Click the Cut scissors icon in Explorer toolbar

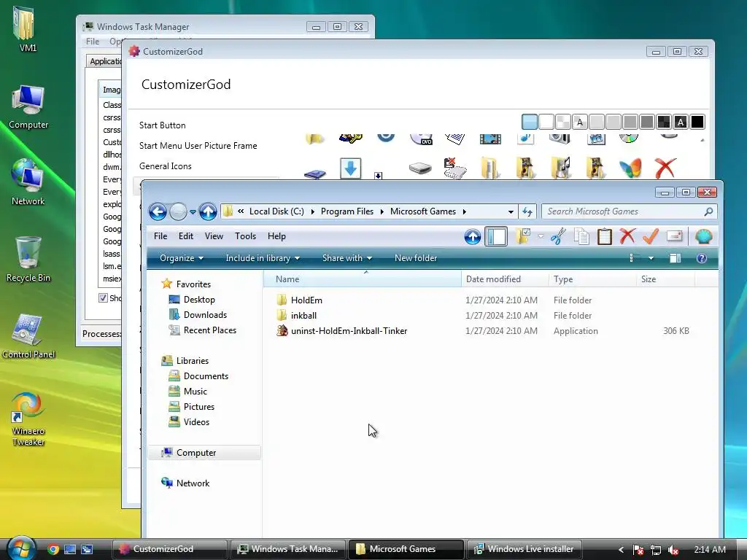point(558,236)
